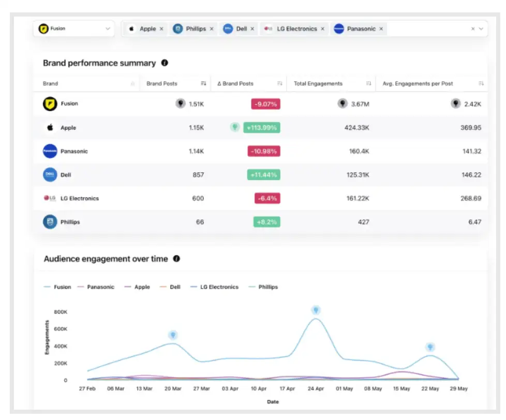Open insight bulb beside Fusion 1.51K posts

(181, 103)
